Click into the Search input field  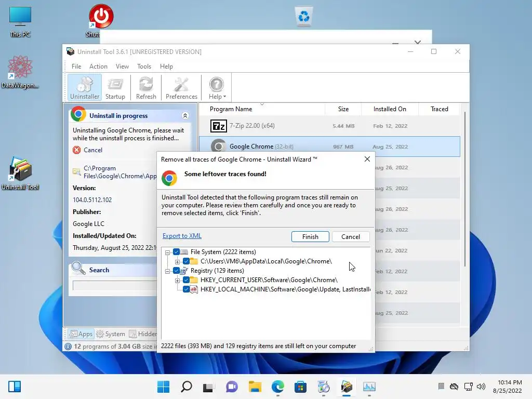tap(115, 285)
